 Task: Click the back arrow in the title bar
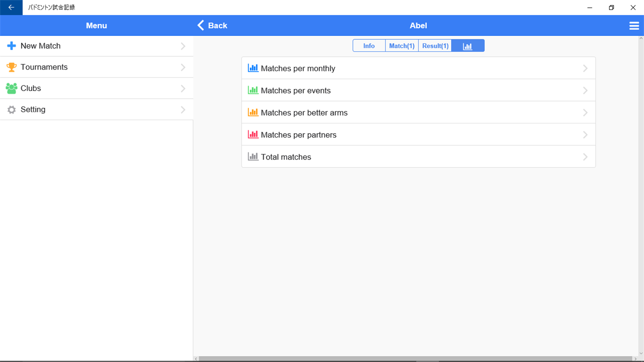click(x=11, y=8)
